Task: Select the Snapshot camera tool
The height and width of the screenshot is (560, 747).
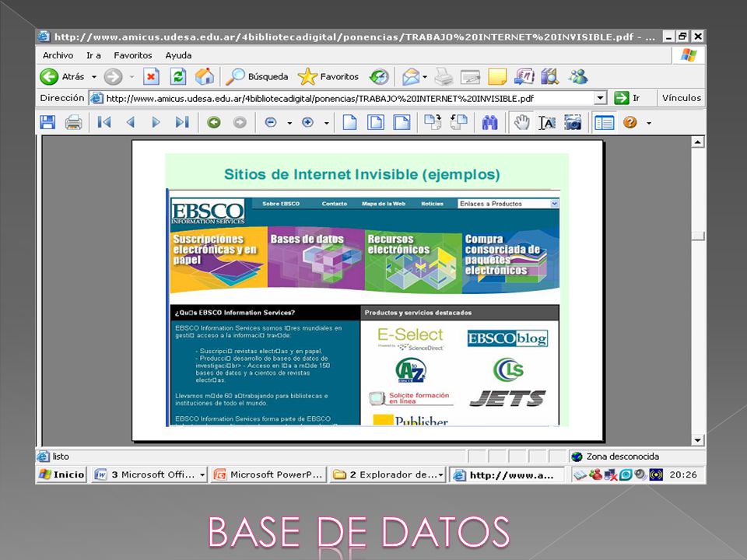Action: coord(573,122)
